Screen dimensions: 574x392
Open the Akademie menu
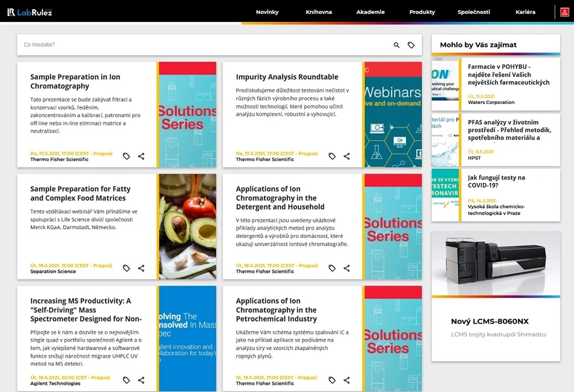[x=370, y=12]
